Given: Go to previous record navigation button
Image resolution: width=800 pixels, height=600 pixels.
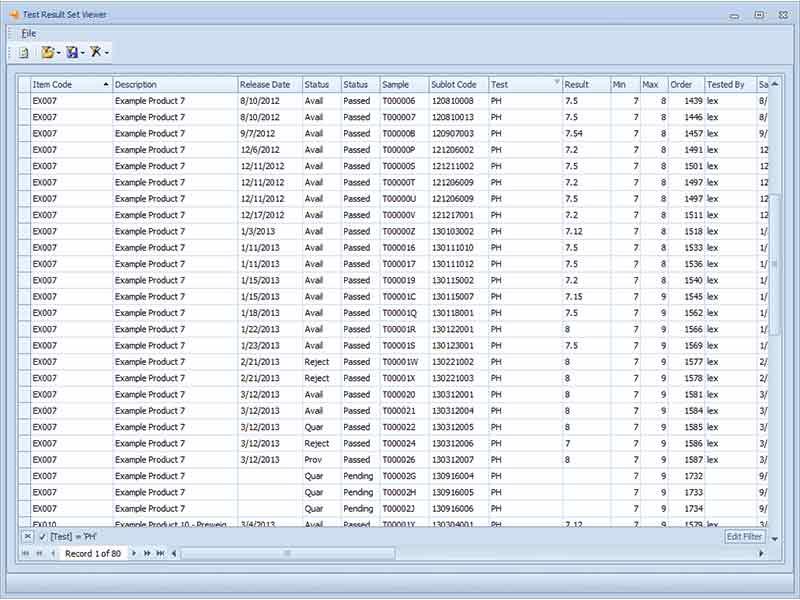Looking at the screenshot, I should coord(53,554).
